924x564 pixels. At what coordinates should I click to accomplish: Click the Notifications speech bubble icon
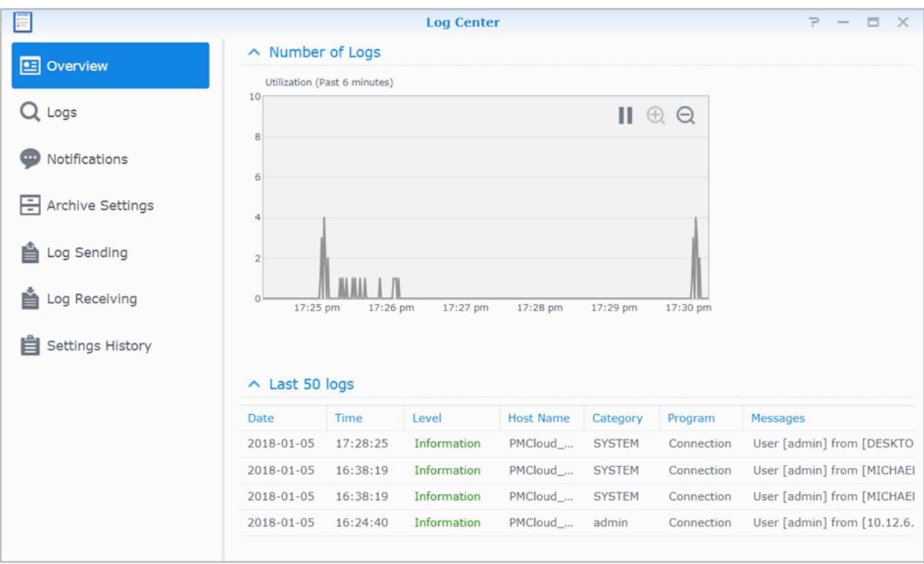30,159
